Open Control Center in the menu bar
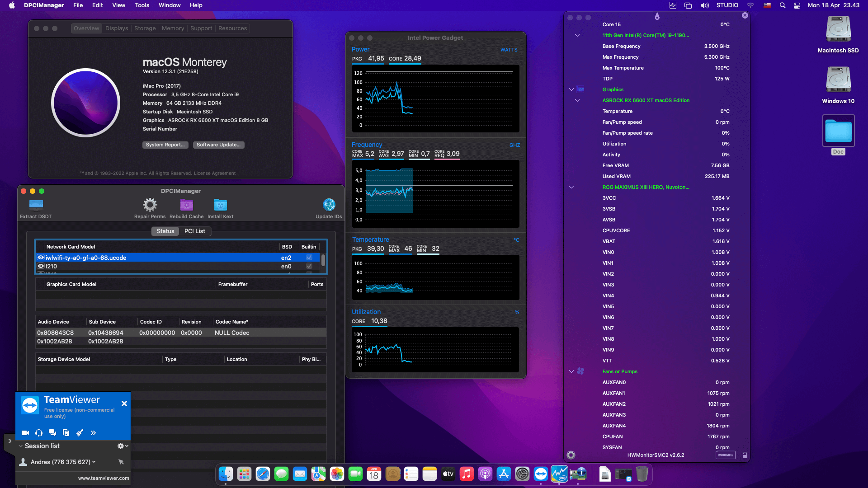This screenshot has width=868, height=488. [x=797, y=5]
